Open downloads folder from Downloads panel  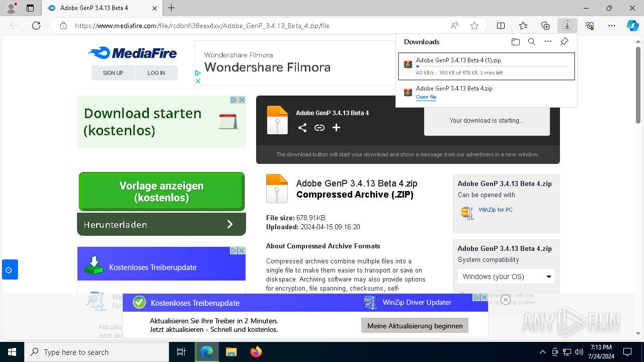pyautogui.click(x=516, y=42)
